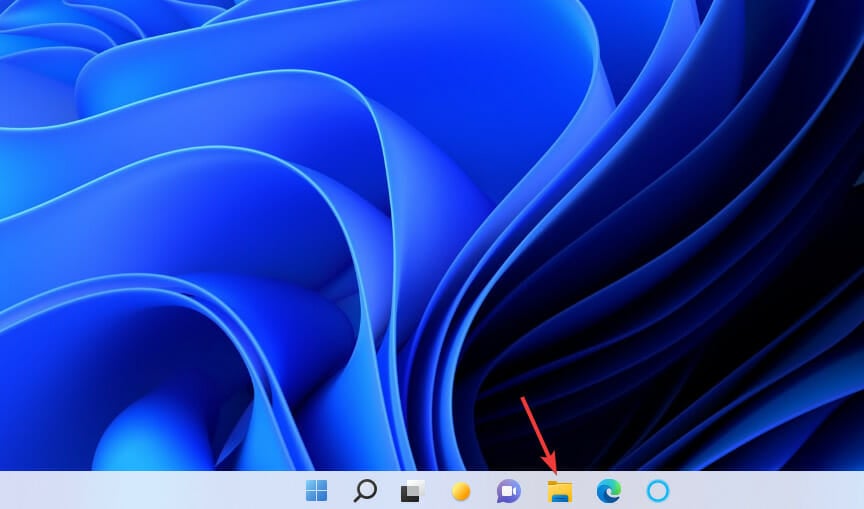Launch Teams Chat from taskbar
This screenshot has height=509, width=864.
[x=508, y=491]
